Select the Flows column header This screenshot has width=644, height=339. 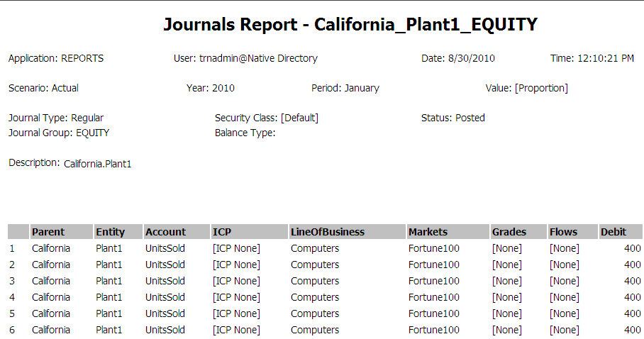point(563,232)
